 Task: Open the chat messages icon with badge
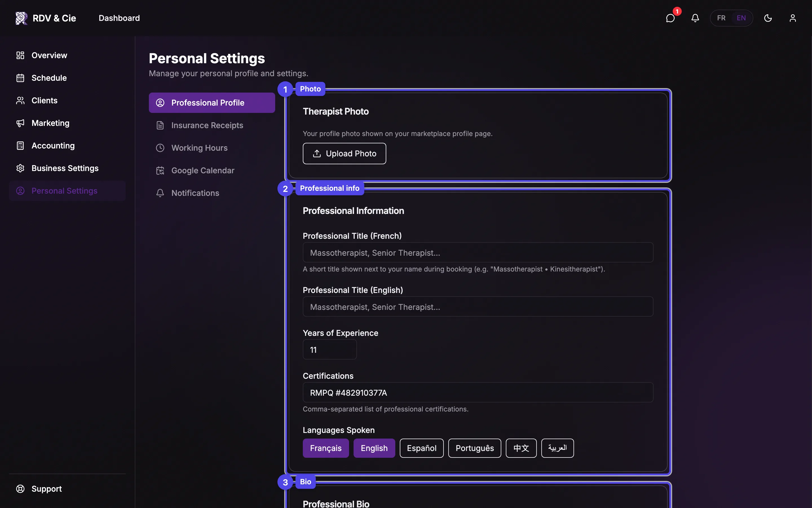tap(670, 18)
